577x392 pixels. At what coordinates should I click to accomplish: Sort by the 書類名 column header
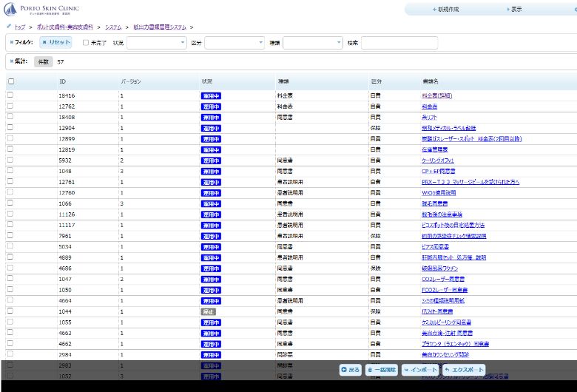[431, 81]
